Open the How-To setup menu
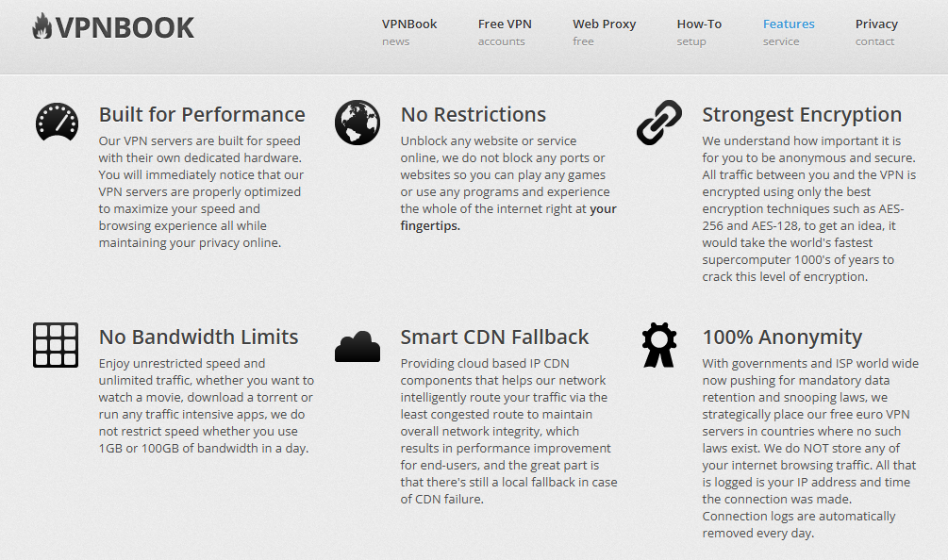The image size is (948, 560). (699, 31)
